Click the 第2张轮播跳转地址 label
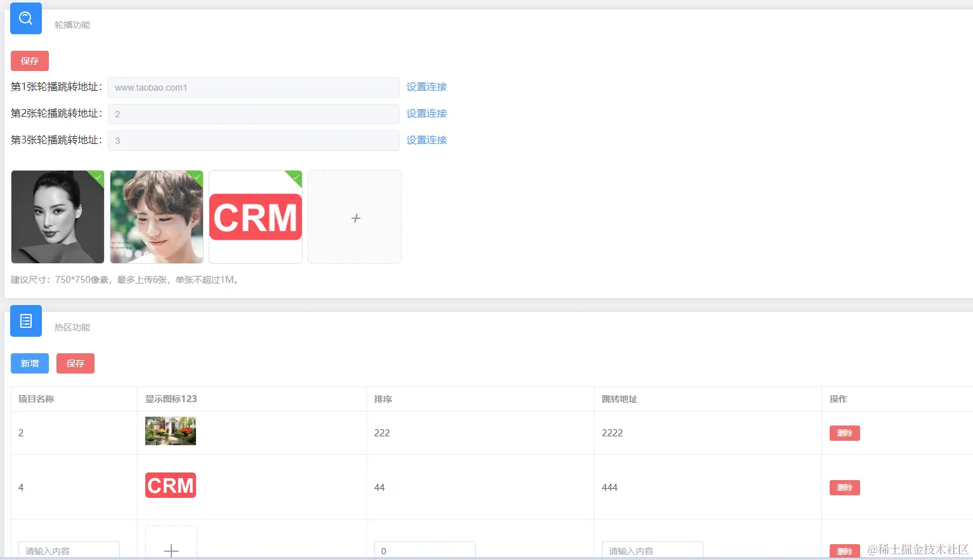The width and height of the screenshot is (973, 560). (56, 114)
